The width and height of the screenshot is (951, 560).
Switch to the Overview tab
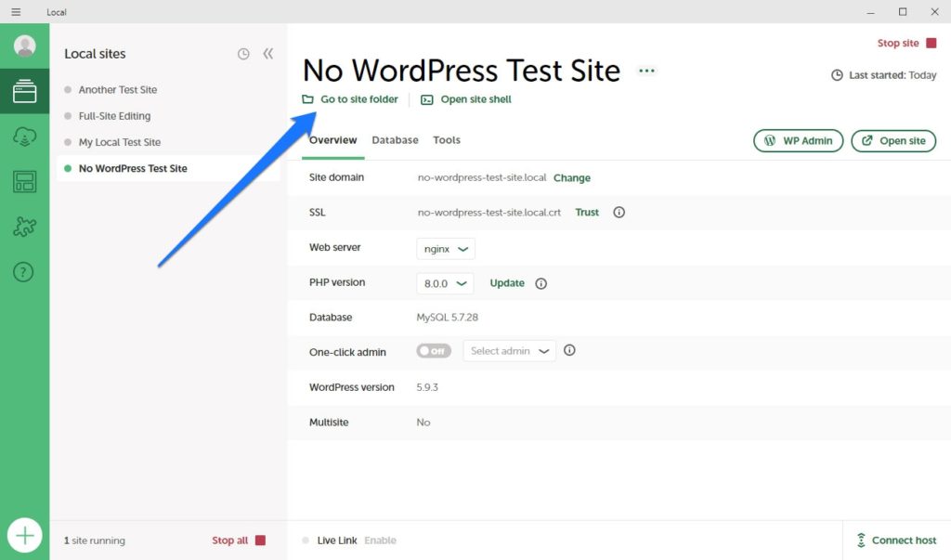(x=333, y=140)
